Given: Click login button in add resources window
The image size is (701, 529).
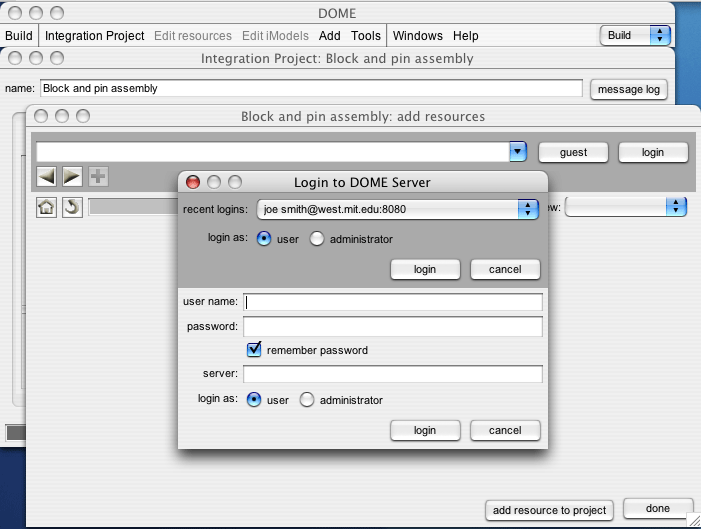Looking at the screenshot, I should tap(653, 152).
